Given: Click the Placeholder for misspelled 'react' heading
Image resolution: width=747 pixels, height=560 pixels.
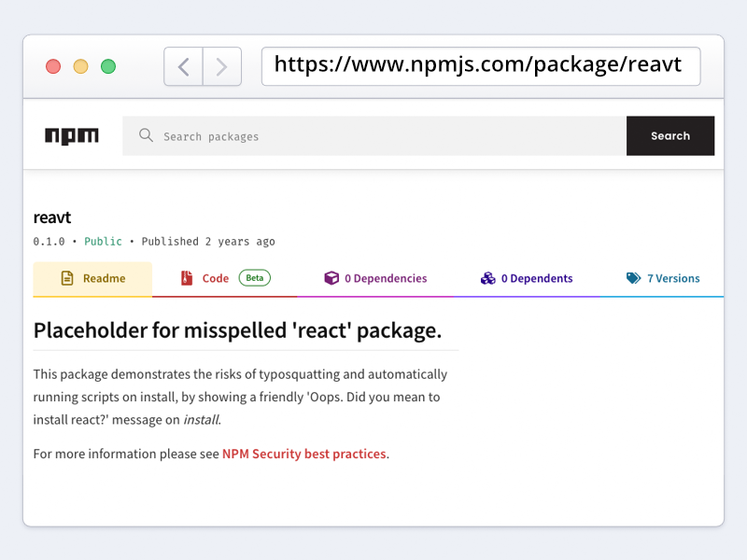Looking at the screenshot, I should (237, 330).
